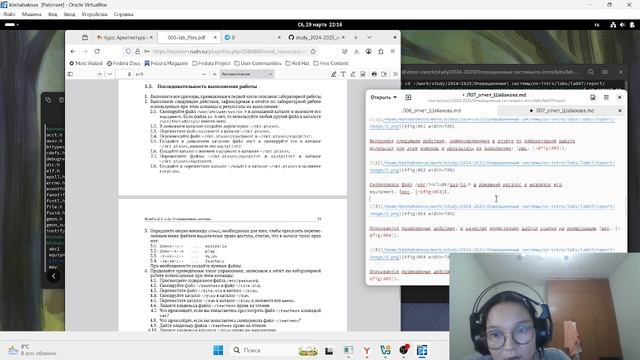640x360 pixels.
Task: Bookmark the current page with the star
Action: point(313,51)
